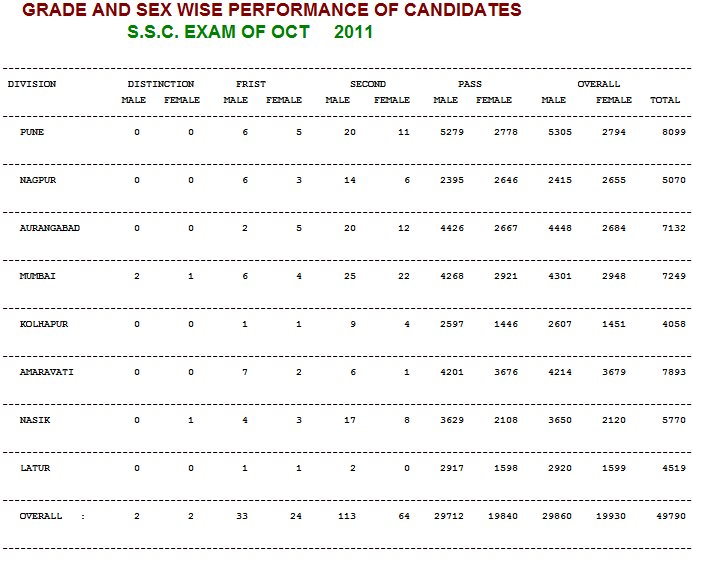Select the grand total value 49790
701x562 pixels.
pyautogui.click(x=671, y=516)
